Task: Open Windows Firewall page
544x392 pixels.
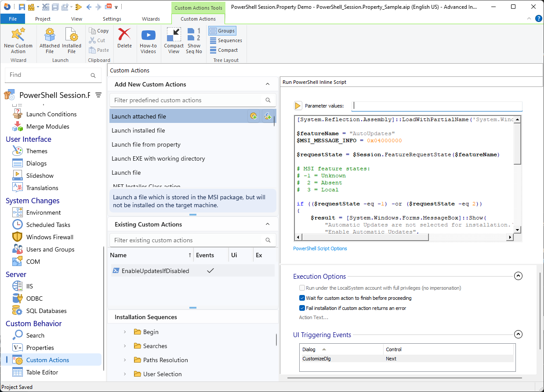Action: coord(50,237)
